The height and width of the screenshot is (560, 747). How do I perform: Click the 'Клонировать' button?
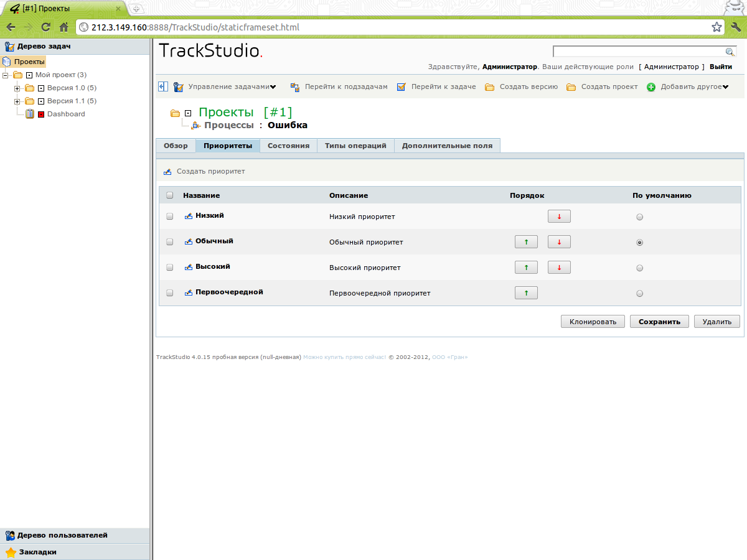tap(593, 322)
